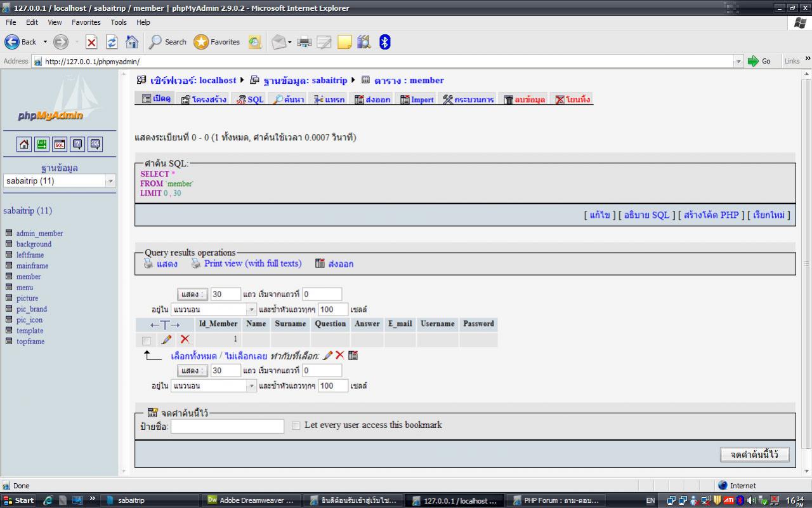Open the admin_member table in sidebar
Screen dimensions: 812x508
(x=39, y=234)
